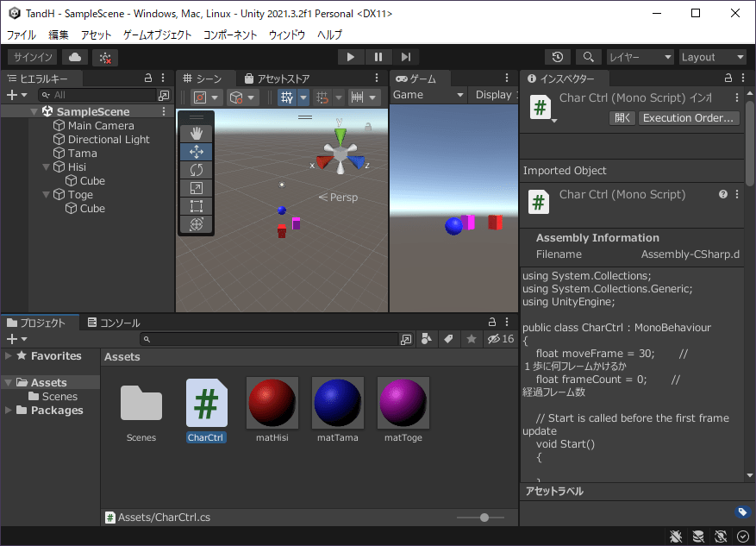
Task: Select the Rotate tool in Scene view
Action: point(197,170)
